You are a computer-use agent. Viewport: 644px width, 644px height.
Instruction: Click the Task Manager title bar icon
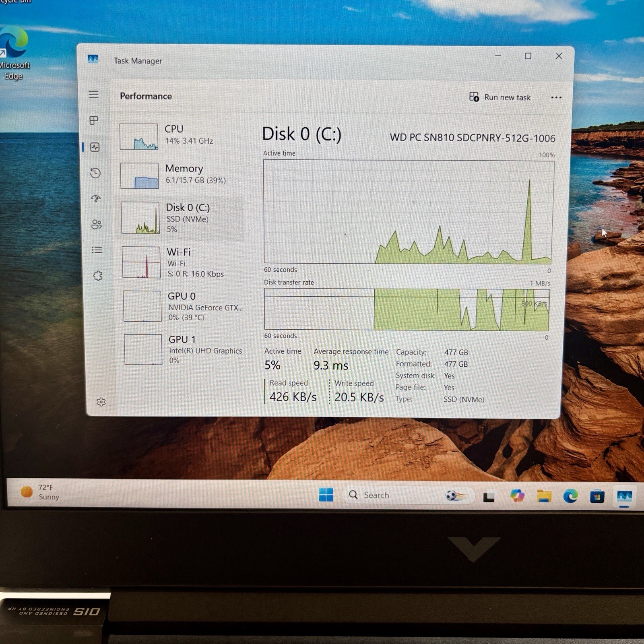93,59
